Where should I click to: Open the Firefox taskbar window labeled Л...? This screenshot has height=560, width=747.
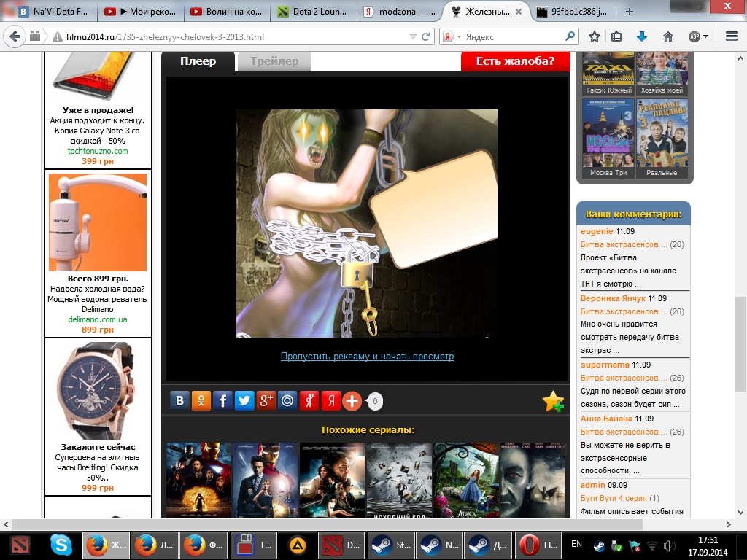(x=155, y=545)
